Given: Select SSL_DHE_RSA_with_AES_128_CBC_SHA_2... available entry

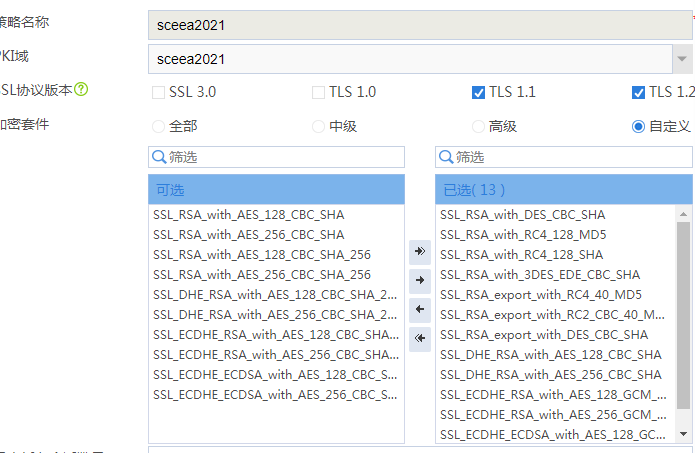Looking at the screenshot, I should pos(277,294).
